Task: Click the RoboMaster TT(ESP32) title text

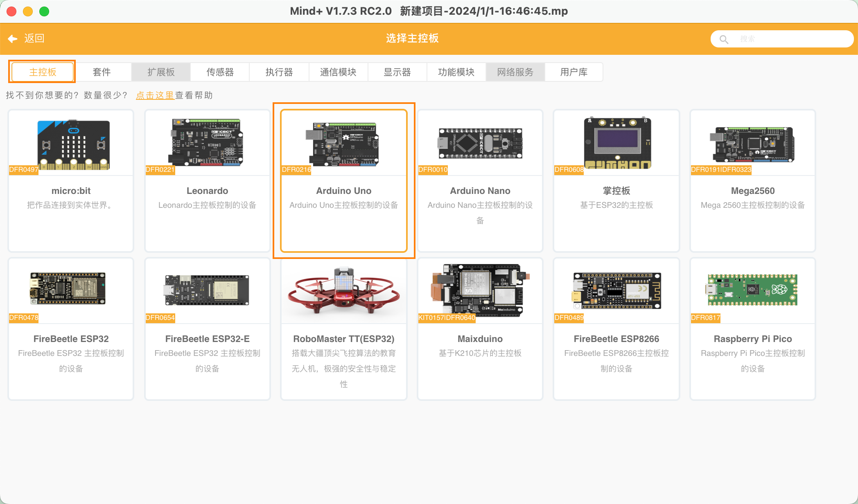Action: 344,339
